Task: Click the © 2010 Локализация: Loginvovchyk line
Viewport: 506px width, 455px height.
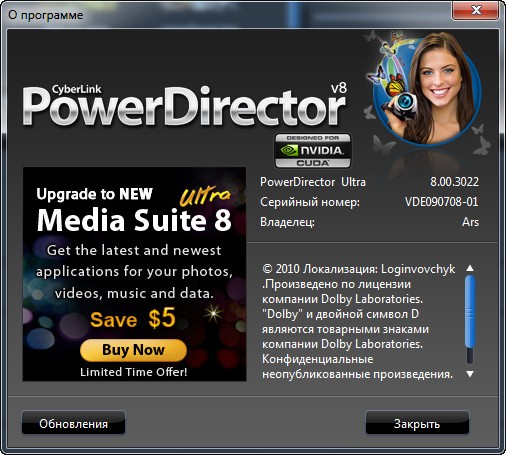Action: tap(359, 269)
